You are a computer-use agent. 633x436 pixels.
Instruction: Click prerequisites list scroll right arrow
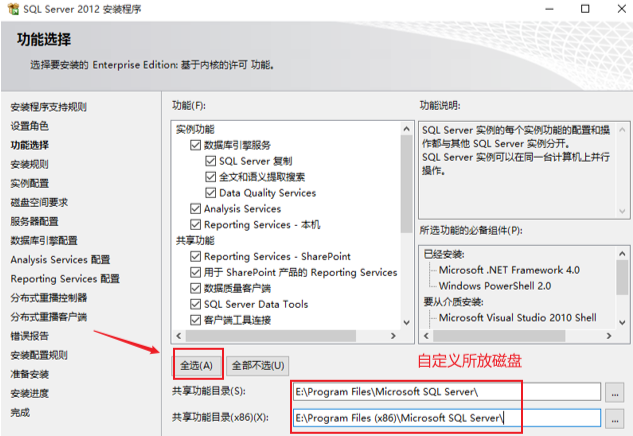(609, 336)
